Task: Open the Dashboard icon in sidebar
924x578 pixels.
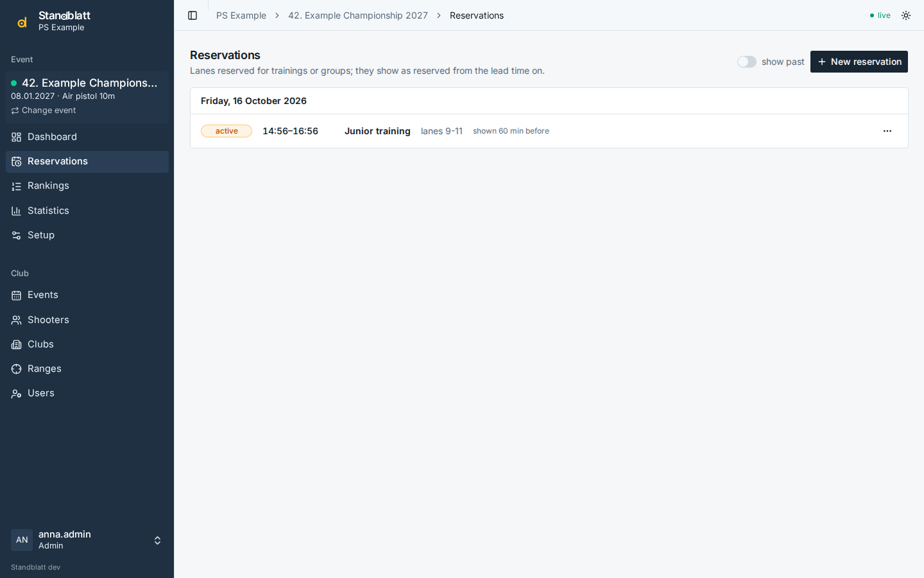Action: tap(17, 137)
